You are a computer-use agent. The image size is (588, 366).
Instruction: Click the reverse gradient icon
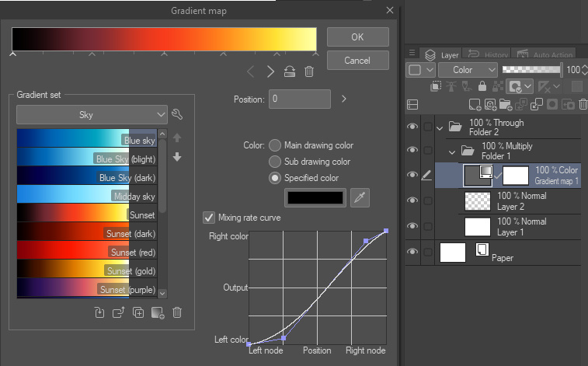[x=289, y=72]
